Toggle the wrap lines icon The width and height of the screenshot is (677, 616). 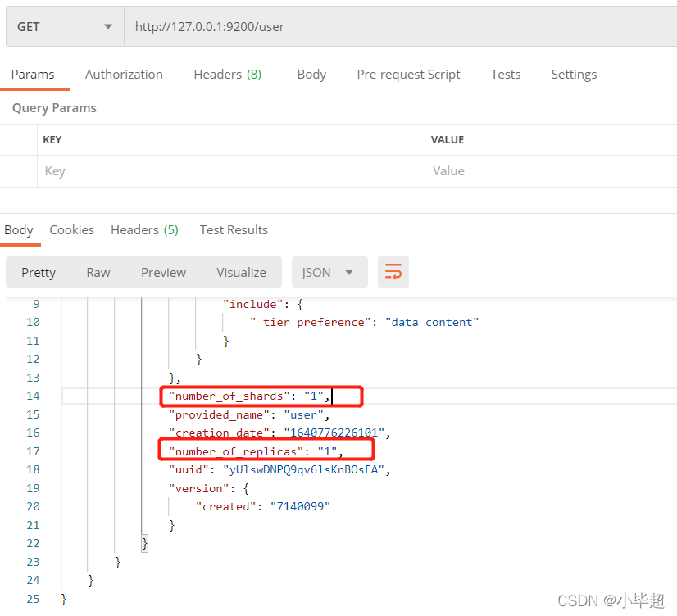tap(393, 272)
